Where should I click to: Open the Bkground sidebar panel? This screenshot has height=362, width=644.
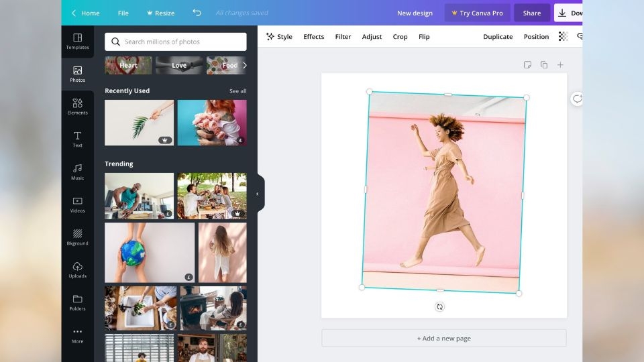78,237
